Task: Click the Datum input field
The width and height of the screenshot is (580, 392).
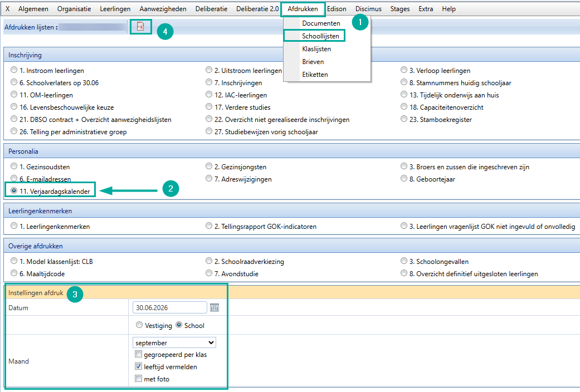Action: [170, 308]
